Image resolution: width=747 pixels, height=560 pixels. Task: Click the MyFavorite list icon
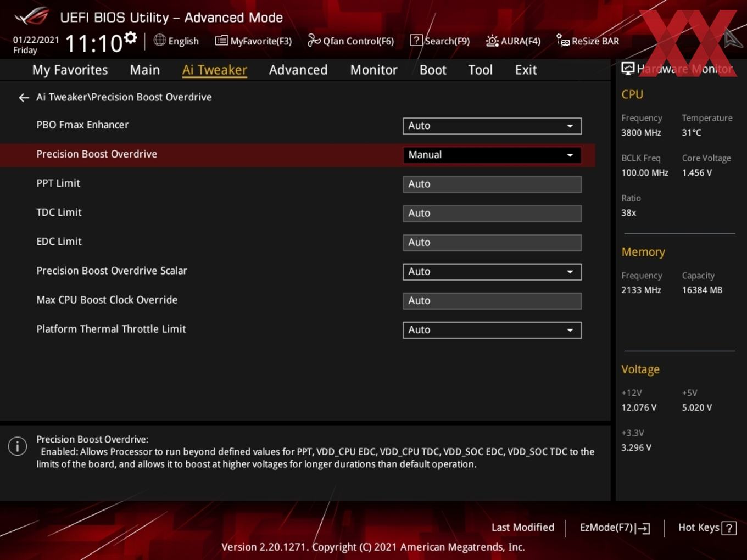[221, 41]
